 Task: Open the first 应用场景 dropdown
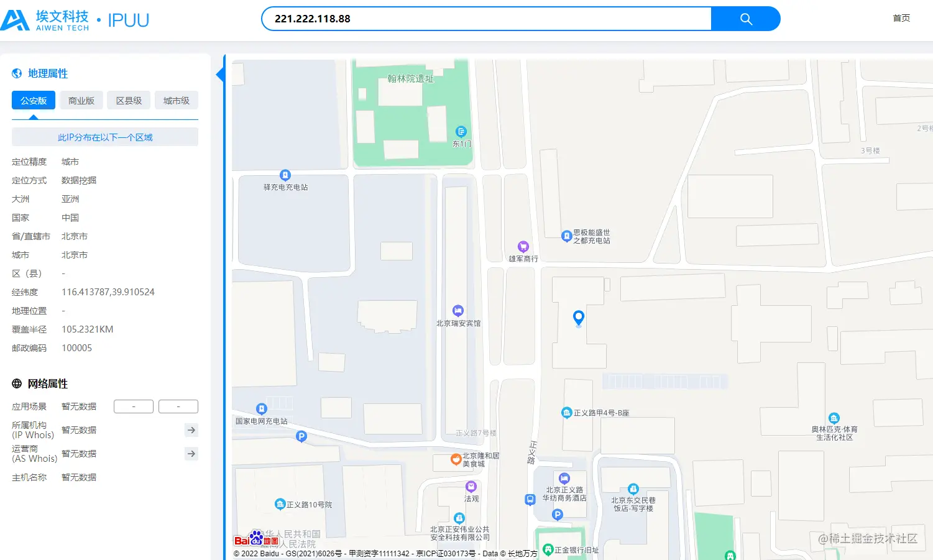(x=133, y=406)
